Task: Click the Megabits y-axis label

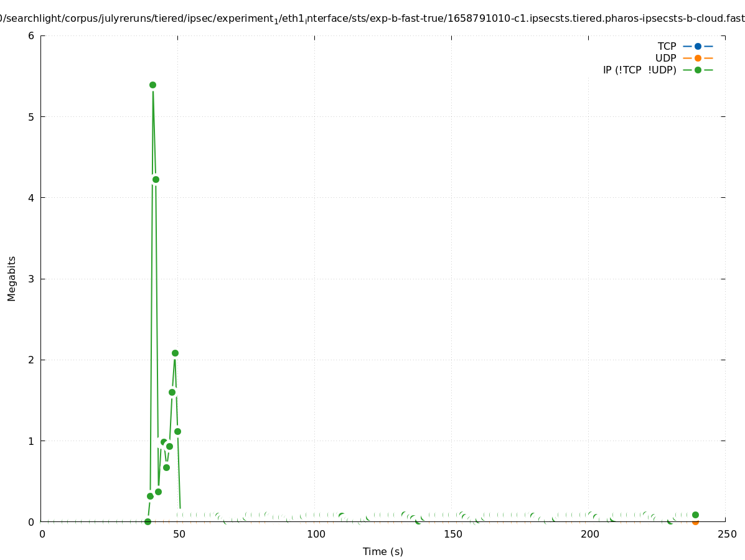Action: click(12, 278)
